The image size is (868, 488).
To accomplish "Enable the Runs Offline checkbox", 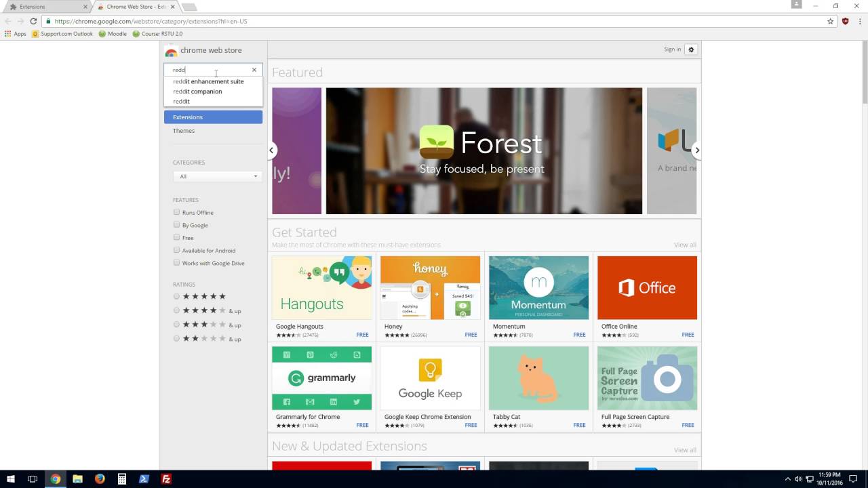I will coord(176,212).
